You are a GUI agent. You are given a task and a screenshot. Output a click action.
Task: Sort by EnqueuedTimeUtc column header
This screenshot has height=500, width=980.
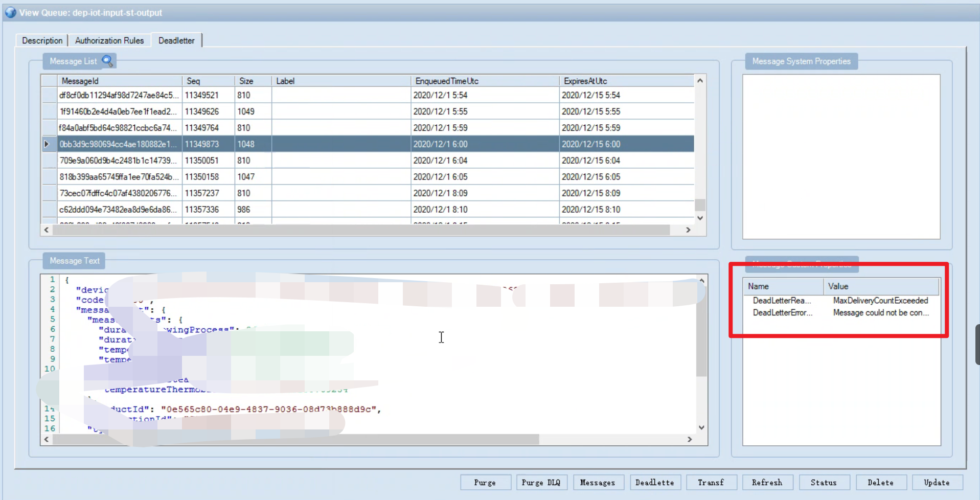(x=446, y=81)
